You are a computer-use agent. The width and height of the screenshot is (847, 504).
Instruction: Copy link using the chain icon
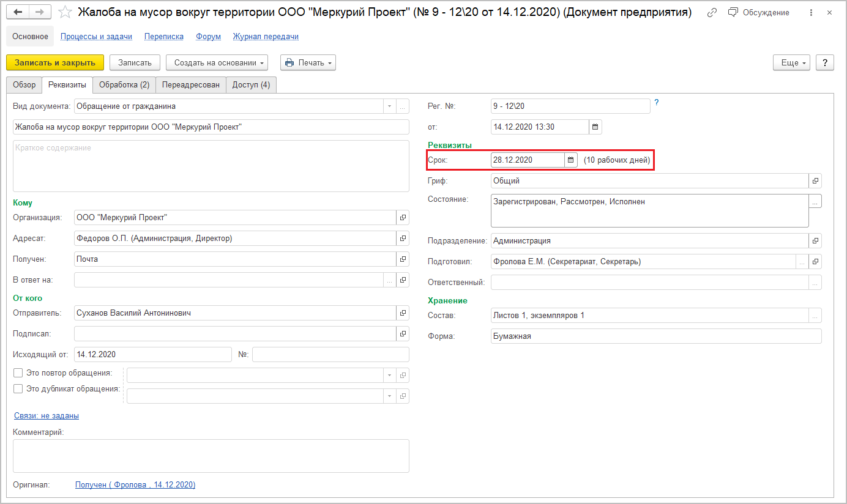(712, 12)
